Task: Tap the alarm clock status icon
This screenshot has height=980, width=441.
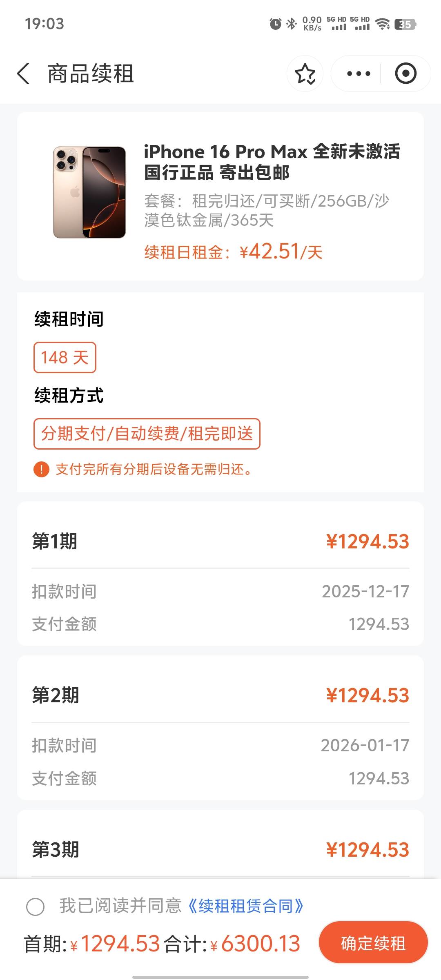Action: click(x=276, y=24)
